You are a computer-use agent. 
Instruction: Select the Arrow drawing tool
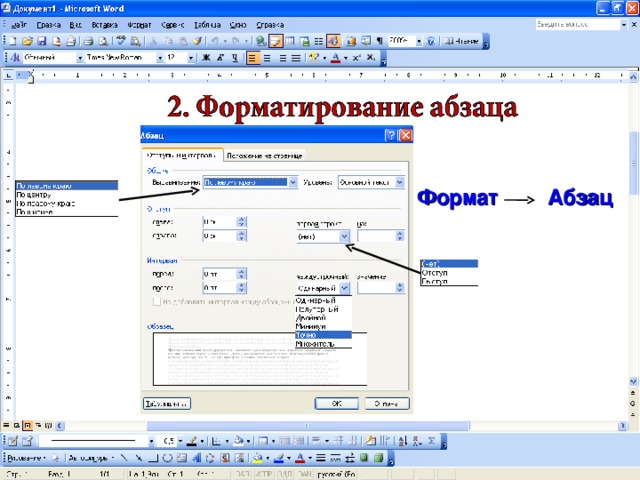[x=139, y=458]
